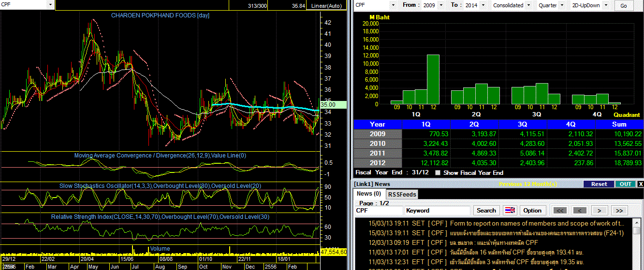644x270 pixels.
Task: Click the CHAROEN POKPHAND FOODS [day] chart title
Action: click(x=160, y=15)
